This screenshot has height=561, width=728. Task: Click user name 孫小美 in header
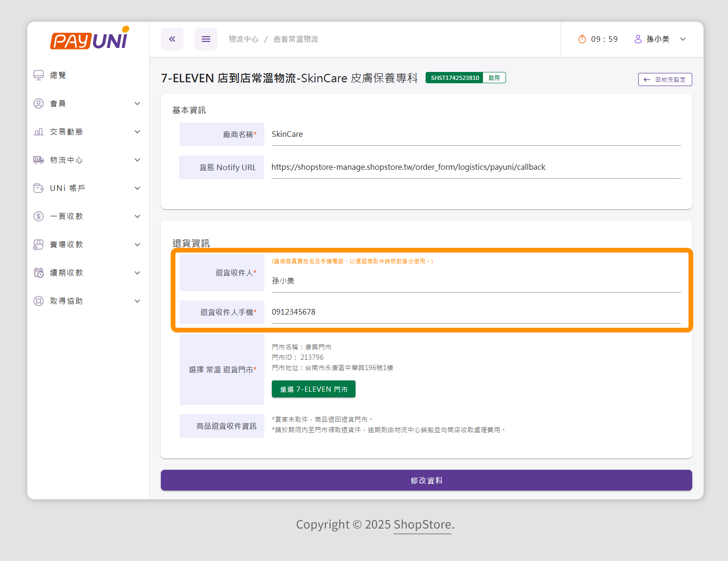[658, 39]
